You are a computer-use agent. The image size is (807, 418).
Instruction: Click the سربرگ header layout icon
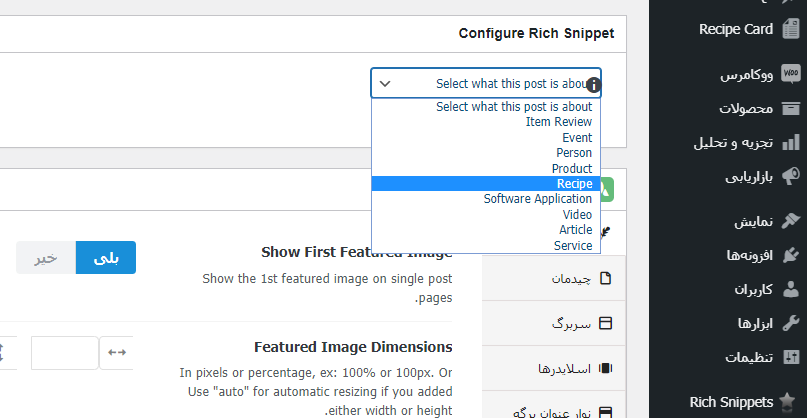tap(606, 323)
